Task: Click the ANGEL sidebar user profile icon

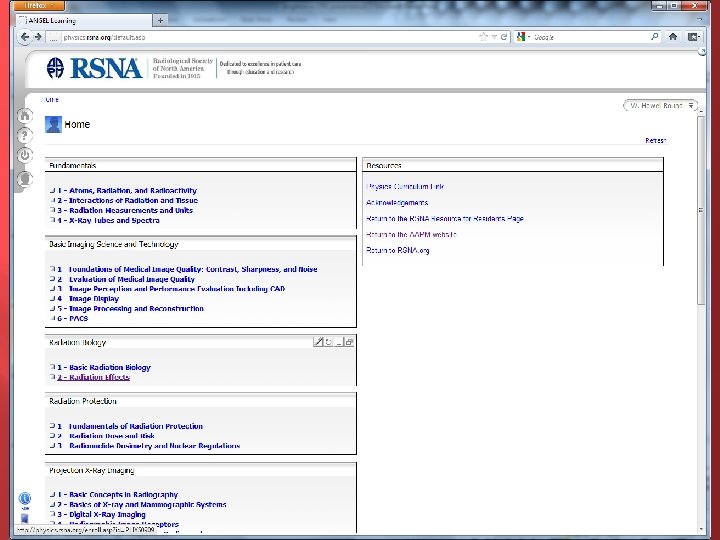Action: click(x=25, y=178)
